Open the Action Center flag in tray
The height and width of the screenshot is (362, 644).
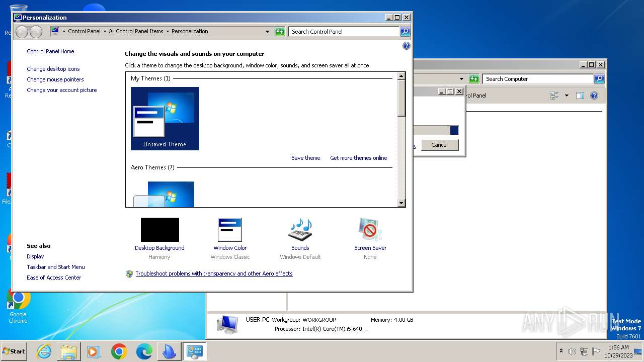tap(596, 351)
